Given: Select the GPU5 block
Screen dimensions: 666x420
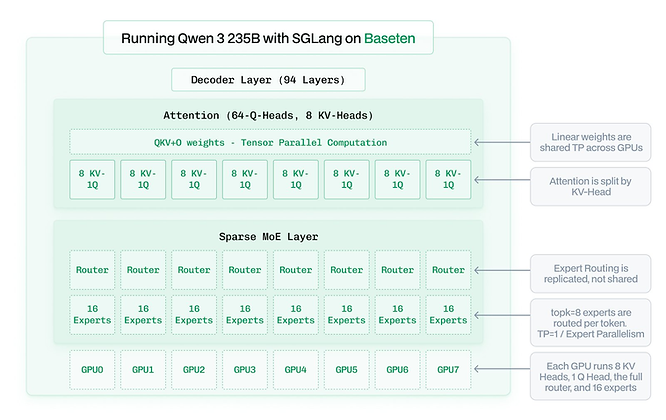Looking at the screenshot, I should click(x=347, y=369).
